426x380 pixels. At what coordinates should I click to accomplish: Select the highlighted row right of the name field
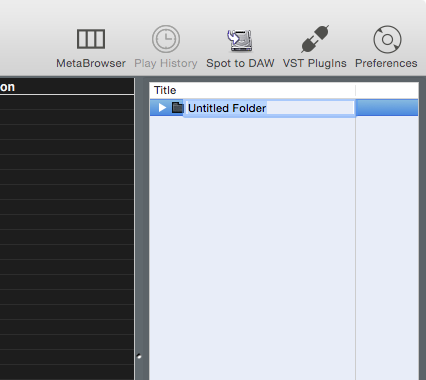tap(387, 108)
